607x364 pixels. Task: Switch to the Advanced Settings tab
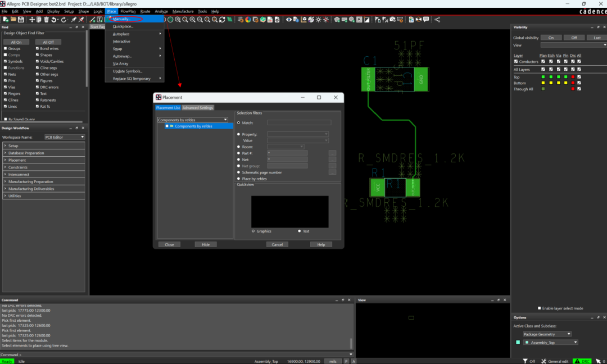(x=198, y=108)
